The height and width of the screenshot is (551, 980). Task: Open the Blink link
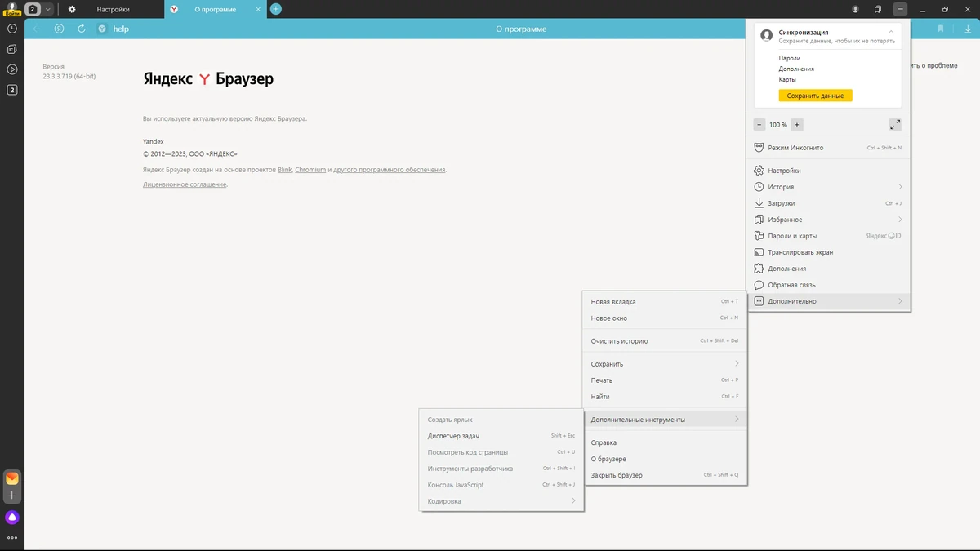(x=285, y=170)
